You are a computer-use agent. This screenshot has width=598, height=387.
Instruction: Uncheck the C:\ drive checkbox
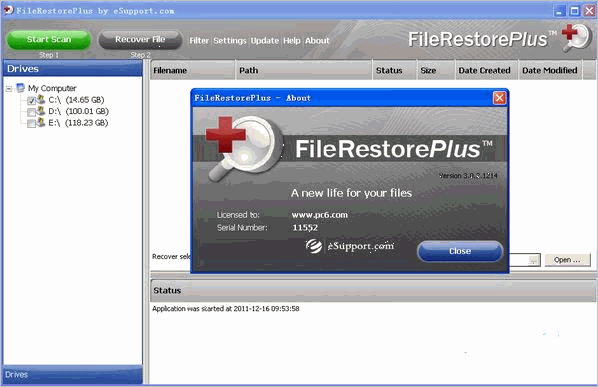(x=31, y=101)
